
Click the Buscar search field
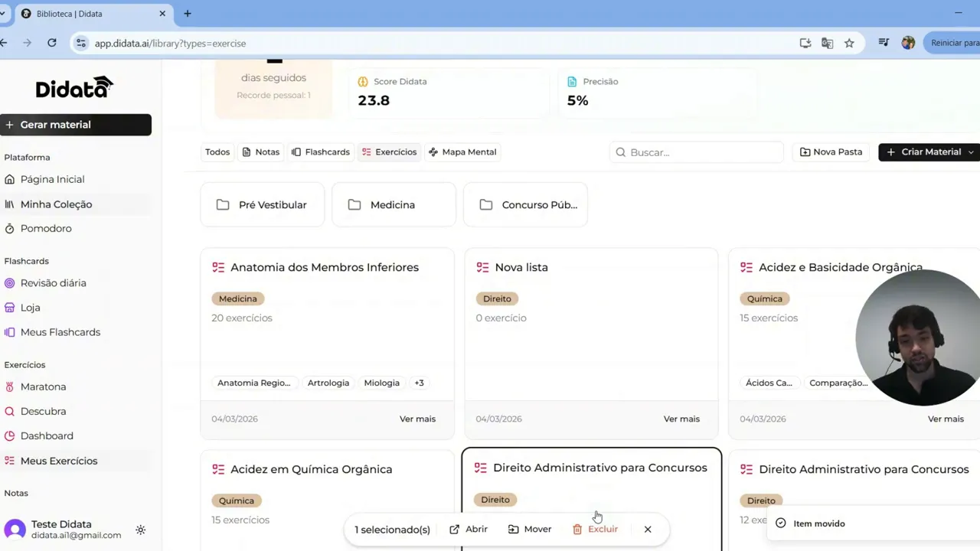695,152
